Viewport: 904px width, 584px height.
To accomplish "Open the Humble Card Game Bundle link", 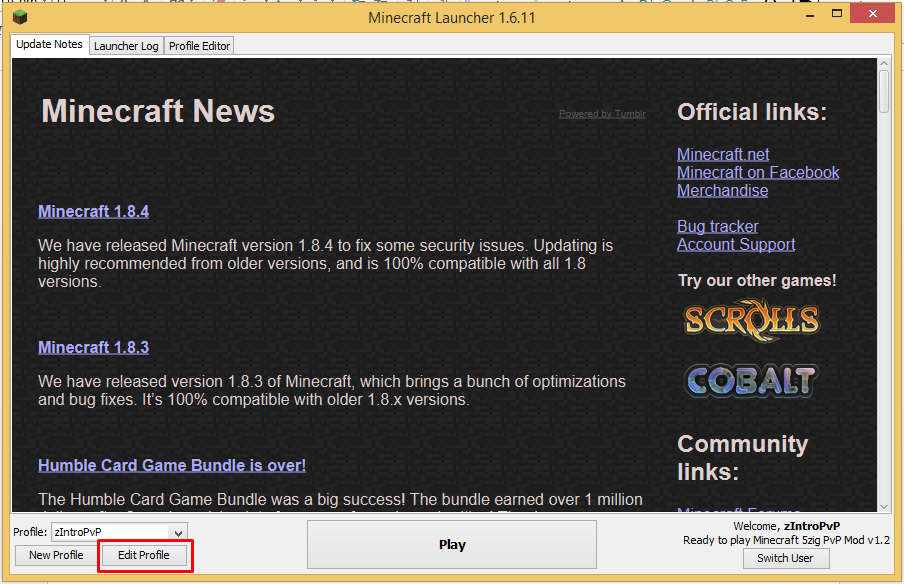I will click(172, 465).
